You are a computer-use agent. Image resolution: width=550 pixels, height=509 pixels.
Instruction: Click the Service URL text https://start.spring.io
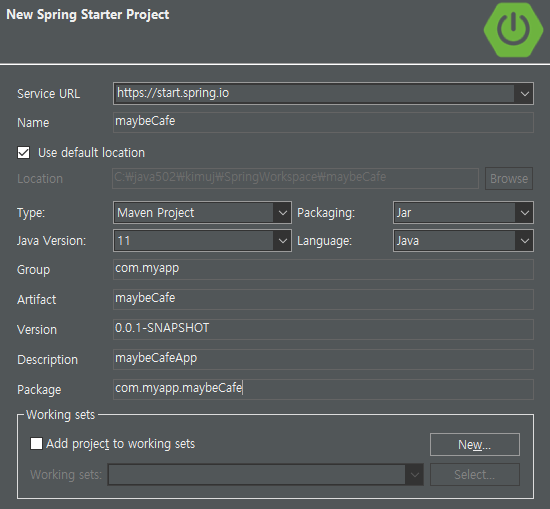173,93
